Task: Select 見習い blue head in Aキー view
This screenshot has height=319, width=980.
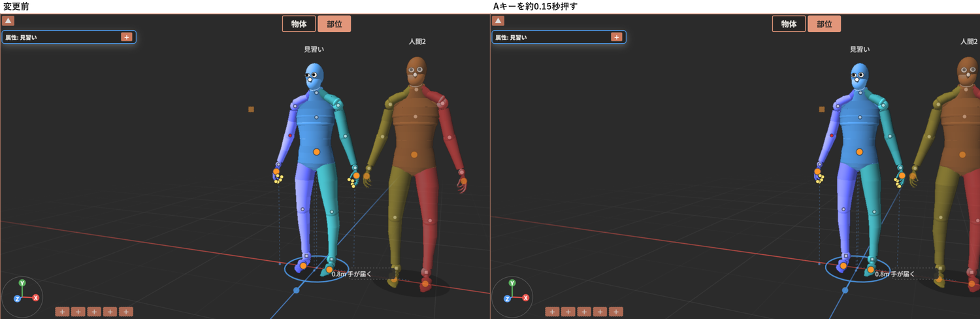Action: (x=860, y=76)
